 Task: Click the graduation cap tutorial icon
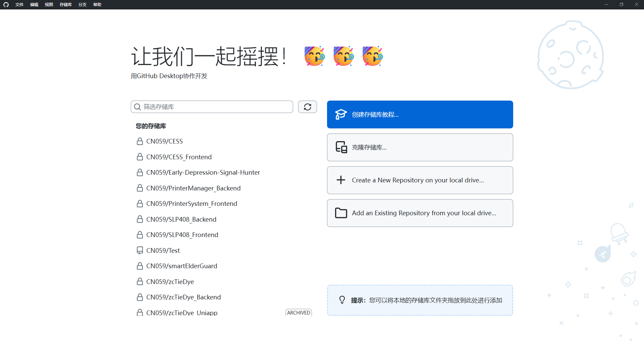[341, 115]
